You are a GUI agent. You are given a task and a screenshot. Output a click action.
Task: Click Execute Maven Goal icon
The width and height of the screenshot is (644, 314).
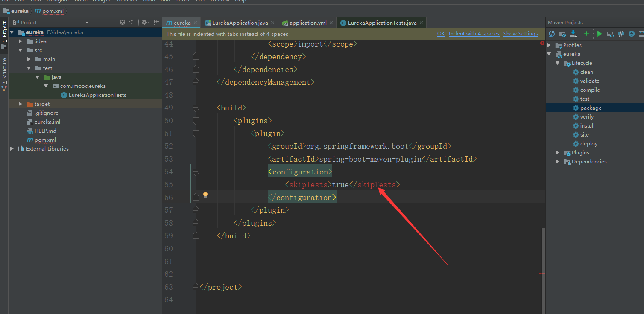[x=610, y=34]
